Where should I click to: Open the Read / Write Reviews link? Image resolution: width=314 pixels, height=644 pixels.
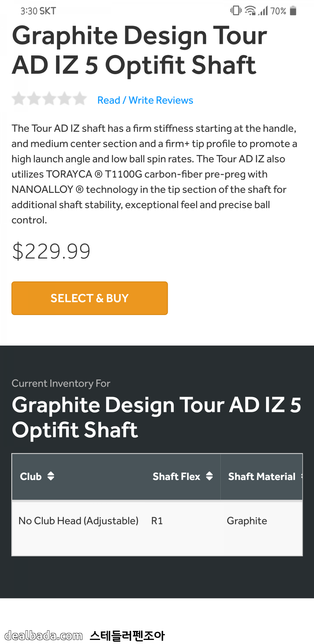[145, 100]
